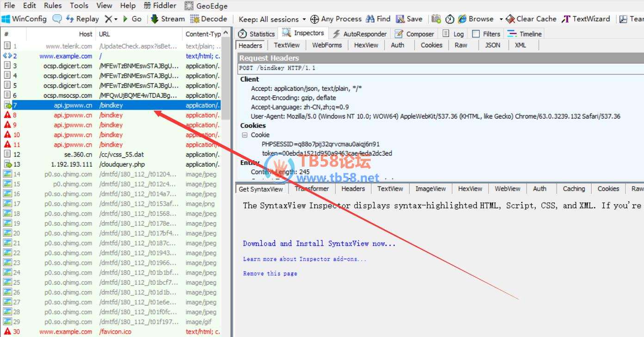Image resolution: width=644 pixels, height=337 pixels.
Task: Open the Rules menu
Action: click(53, 6)
